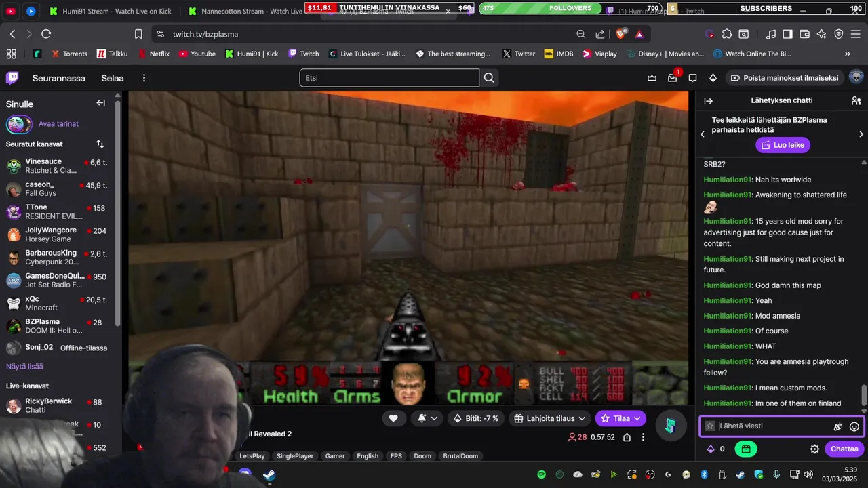Open Prime loot crown icon
Screen dimensions: 868x488
[652, 78]
